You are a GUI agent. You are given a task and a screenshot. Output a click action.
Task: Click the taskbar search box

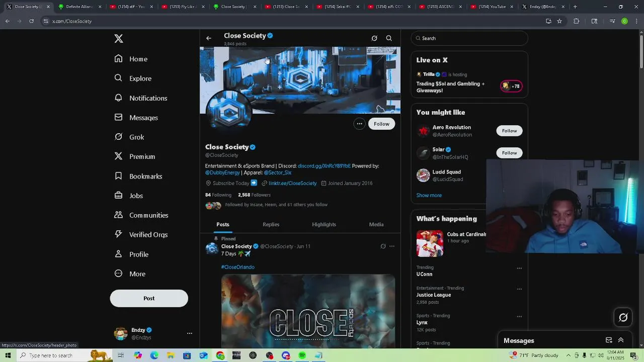coord(65,355)
